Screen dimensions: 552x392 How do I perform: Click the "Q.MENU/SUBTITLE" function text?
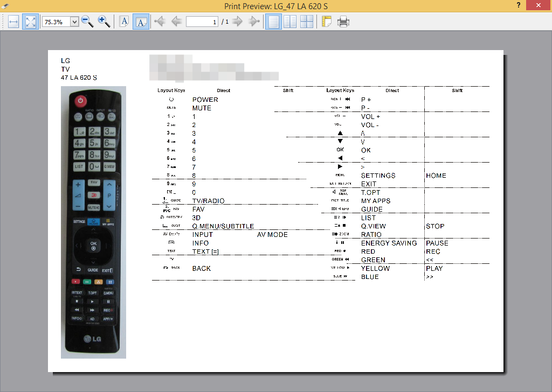click(223, 226)
